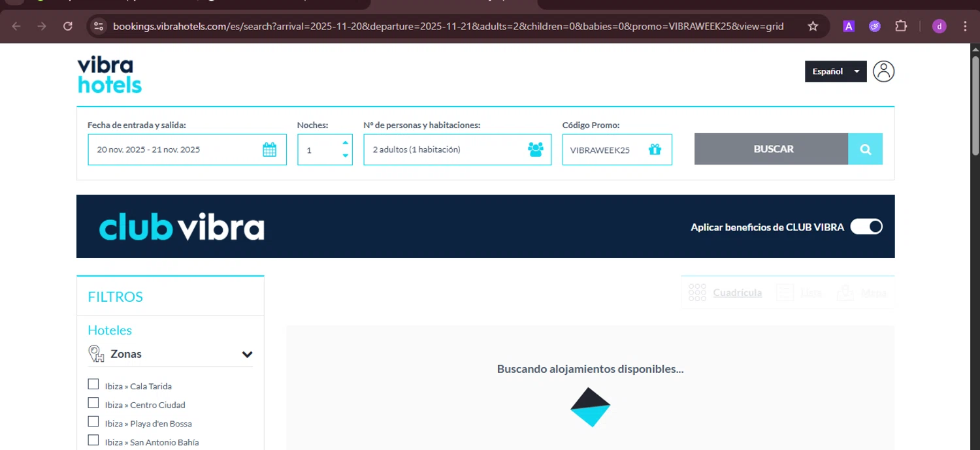Collapse the Zonas filter section
This screenshot has width=980, height=450.
(247, 354)
